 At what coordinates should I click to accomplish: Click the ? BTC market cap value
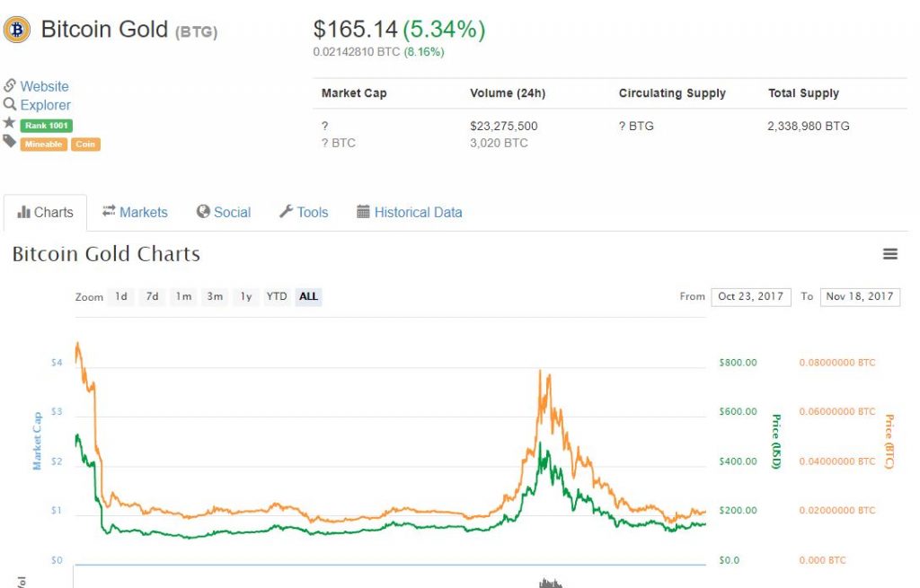[339, 143]
